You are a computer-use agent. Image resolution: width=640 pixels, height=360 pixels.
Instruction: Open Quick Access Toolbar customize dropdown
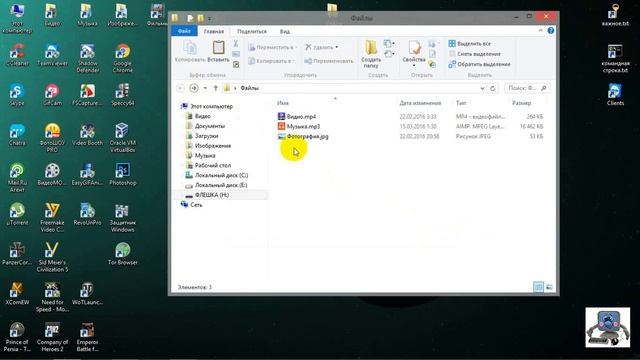coord(209,18)
